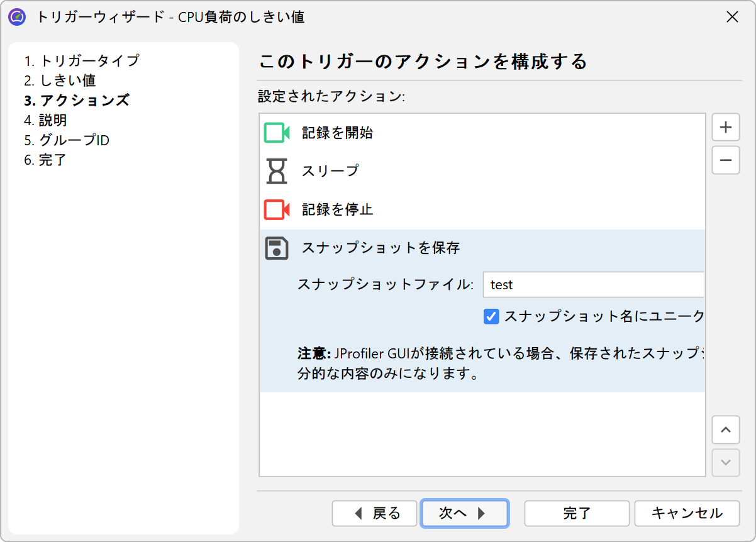Viewport: 756px width, 542px height.
Task: Move the selected action up
Action: 725,430
